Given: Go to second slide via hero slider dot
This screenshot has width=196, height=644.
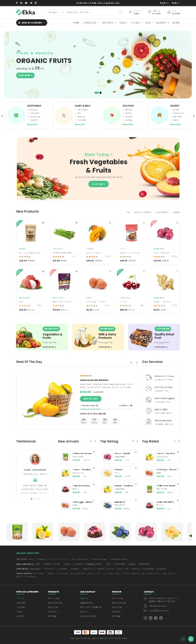Looking at the screenshot, I should click(x=101, y=93).
